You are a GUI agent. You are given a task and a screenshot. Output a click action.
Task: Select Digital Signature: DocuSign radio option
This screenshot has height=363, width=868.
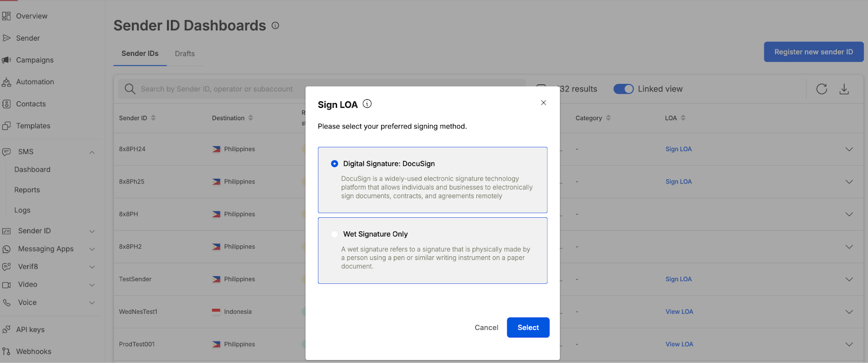tap(335, 164)
